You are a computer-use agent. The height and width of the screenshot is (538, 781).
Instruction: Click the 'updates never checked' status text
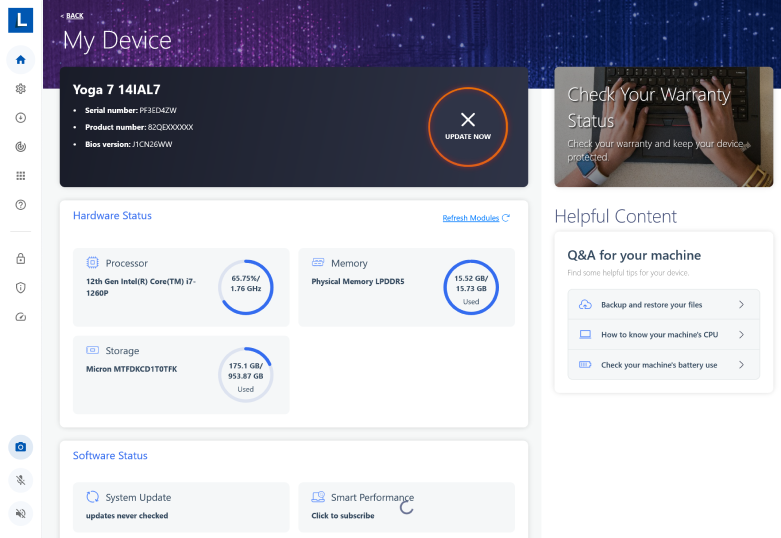[127, 516]
